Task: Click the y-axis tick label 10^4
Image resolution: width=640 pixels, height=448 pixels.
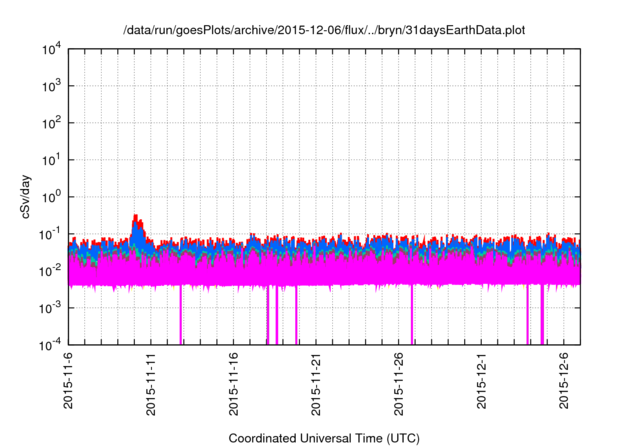Action: (51, 49)
